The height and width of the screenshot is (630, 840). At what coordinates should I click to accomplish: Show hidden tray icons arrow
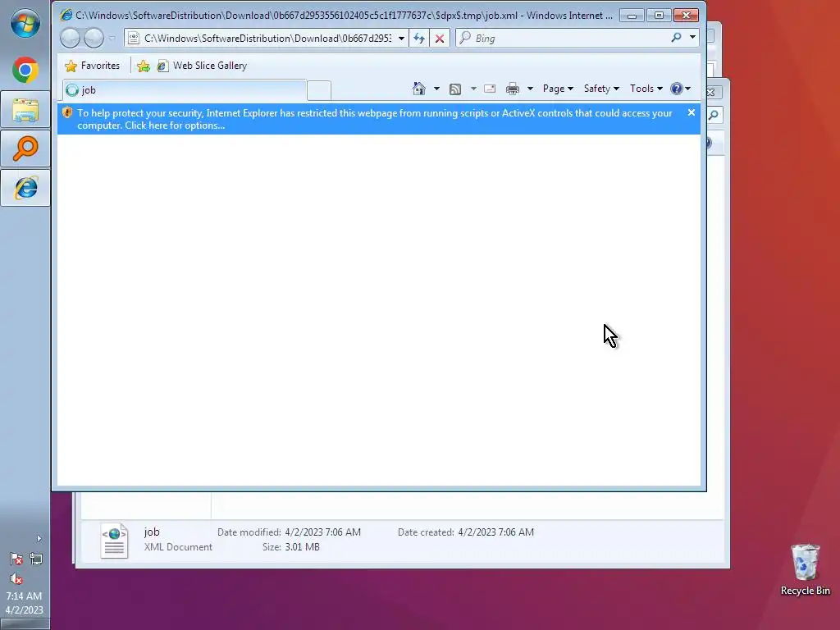tap(39, 538)
